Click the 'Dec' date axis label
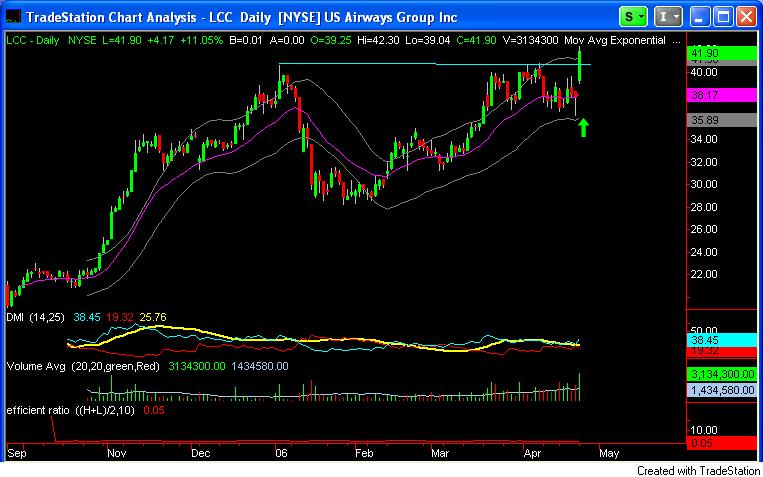Image resolution: width=763 pixels, height=477 pixels. [x=201, y=454]
